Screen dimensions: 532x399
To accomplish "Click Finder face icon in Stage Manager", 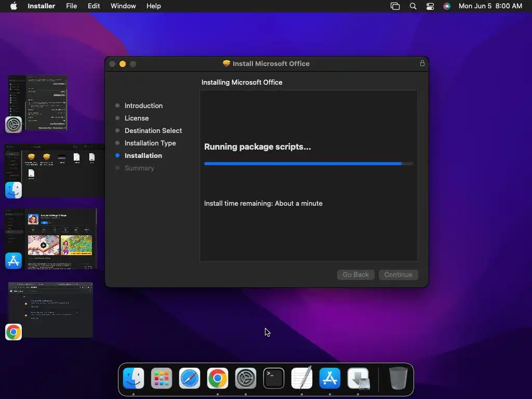I will click(x=14, y=190).
